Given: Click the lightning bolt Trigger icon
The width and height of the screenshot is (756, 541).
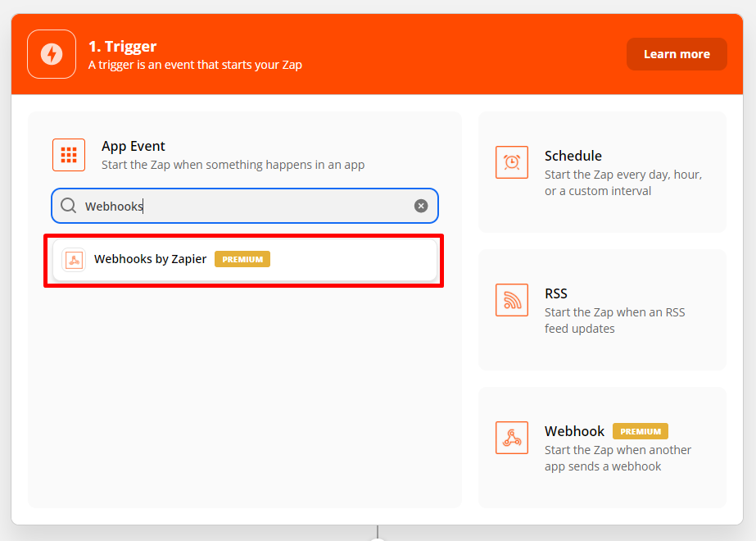Looking at the screenshot, I should (x=52, y=54).
